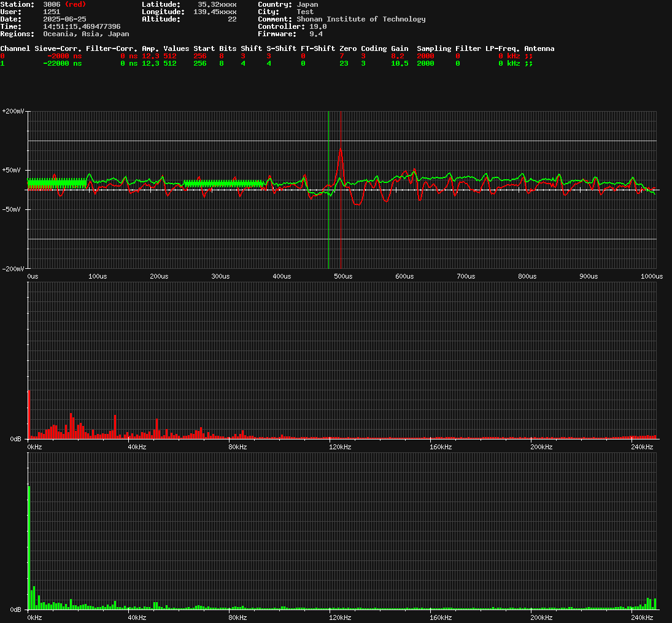Click the -200mV axis label
This screenshot has width=672, height=623.
13,269
